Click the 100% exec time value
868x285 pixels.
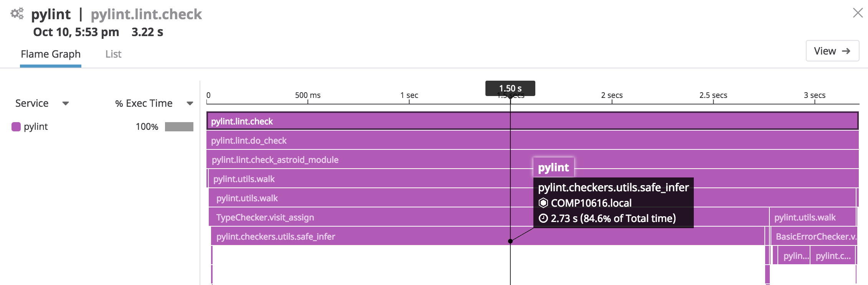[147, 127]
